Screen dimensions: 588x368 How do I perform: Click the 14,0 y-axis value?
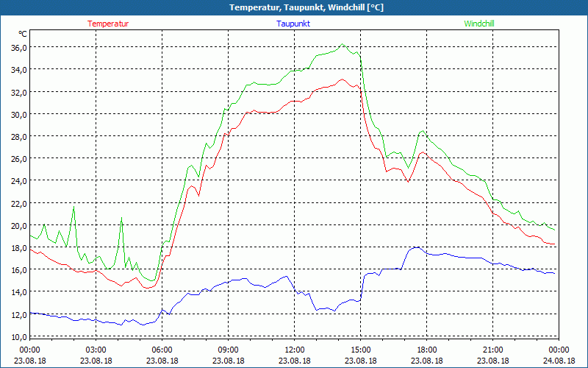(18, 292)
